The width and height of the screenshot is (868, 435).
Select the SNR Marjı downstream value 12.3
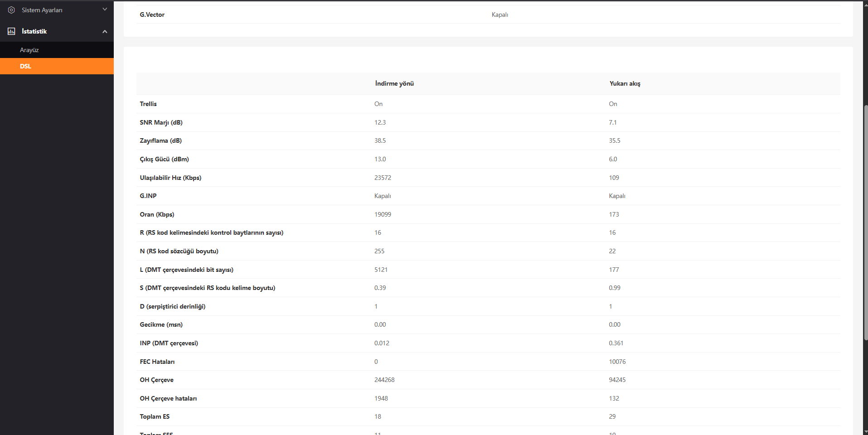pyautogui.click(x=380, y=122)
